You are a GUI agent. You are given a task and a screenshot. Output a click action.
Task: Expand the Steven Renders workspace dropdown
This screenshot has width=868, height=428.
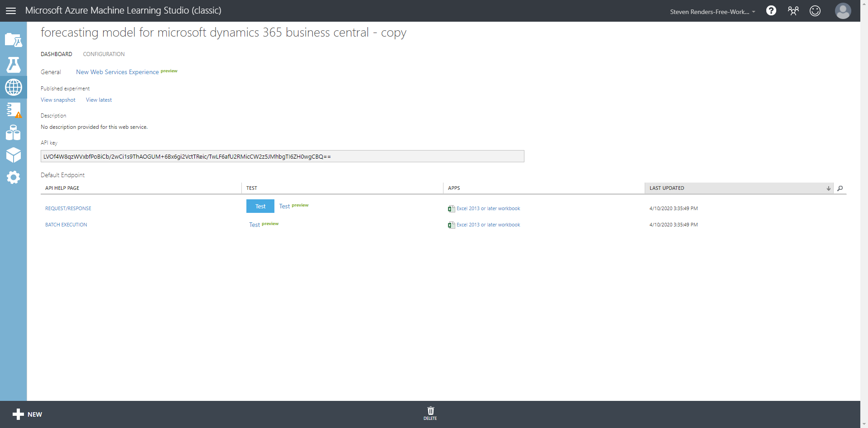[712, 12]
